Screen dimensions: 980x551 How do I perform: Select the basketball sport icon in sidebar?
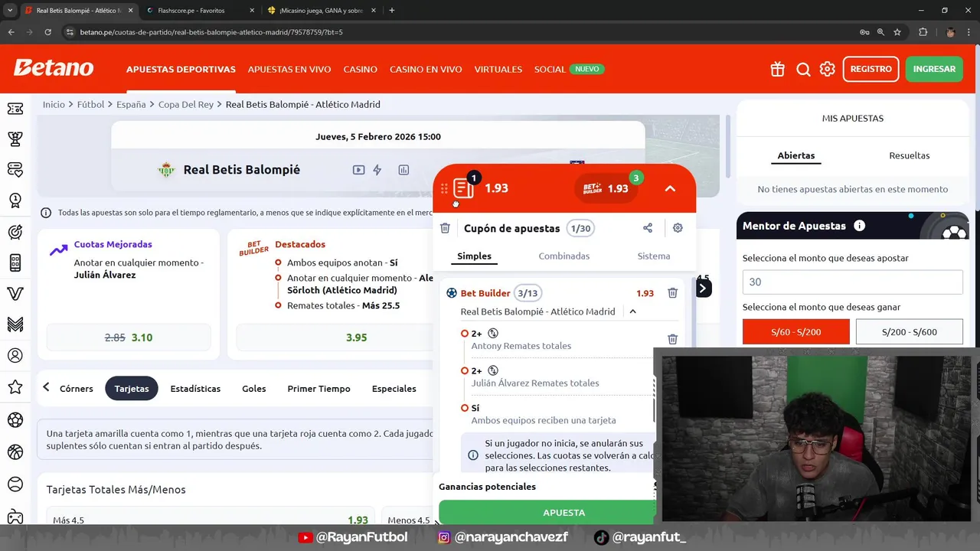coord(15,452)
